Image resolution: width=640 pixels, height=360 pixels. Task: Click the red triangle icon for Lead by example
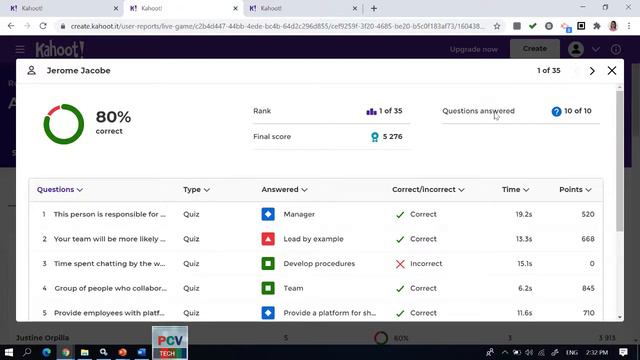pyautogui.click(x=268, y=239)
